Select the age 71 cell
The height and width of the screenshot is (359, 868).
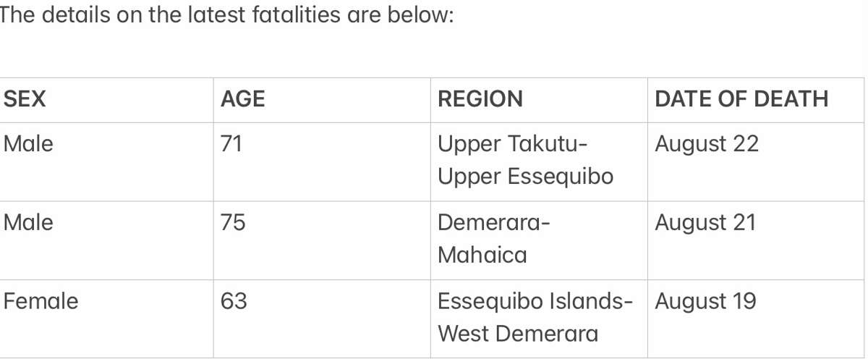(x=322, y=161)
